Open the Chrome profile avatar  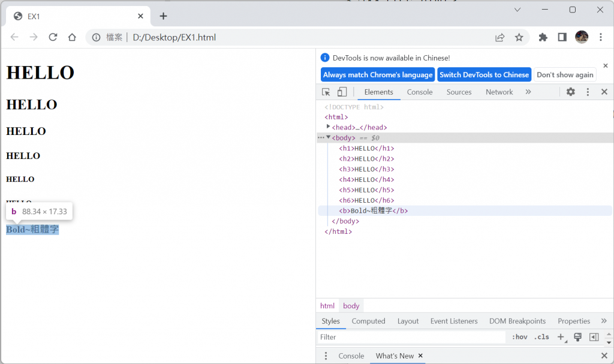click(x=582, y=37)
